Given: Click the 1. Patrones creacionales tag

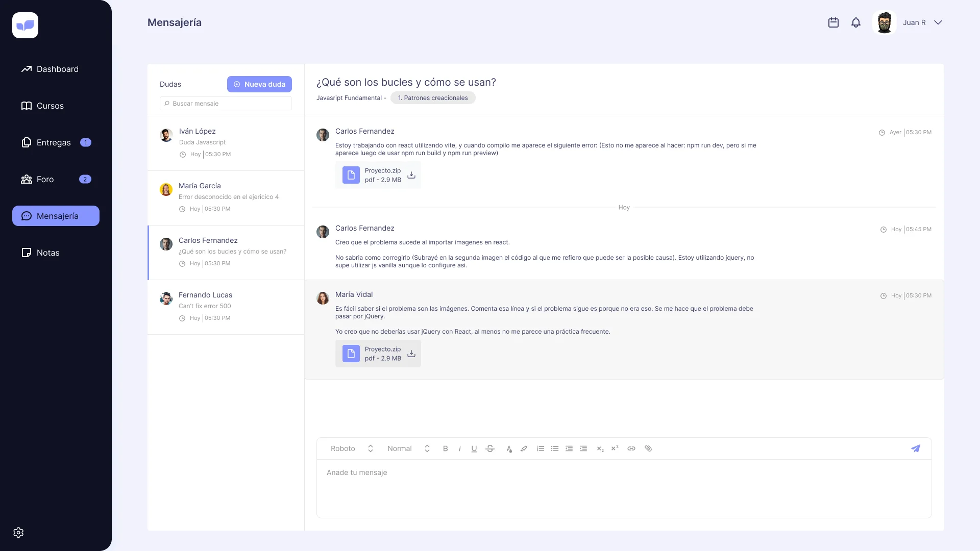Looking at the screenshot, I should (433, 98).
